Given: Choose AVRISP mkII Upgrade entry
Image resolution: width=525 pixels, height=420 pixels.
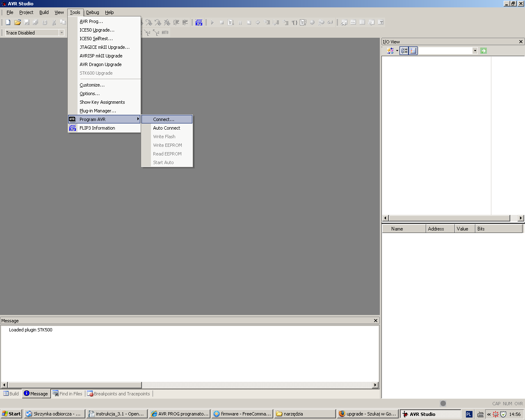Looking at the screenshot, I should tap(105, 56).
